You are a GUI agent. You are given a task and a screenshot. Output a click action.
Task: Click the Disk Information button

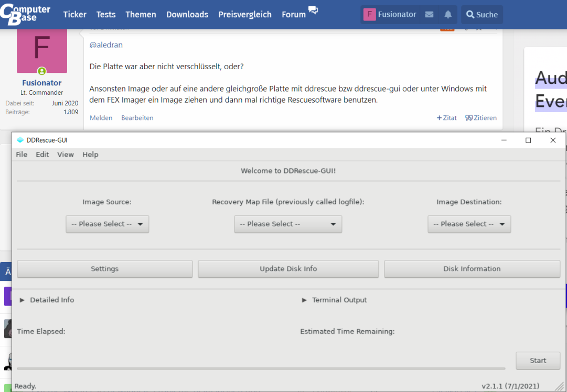point(472,269)
